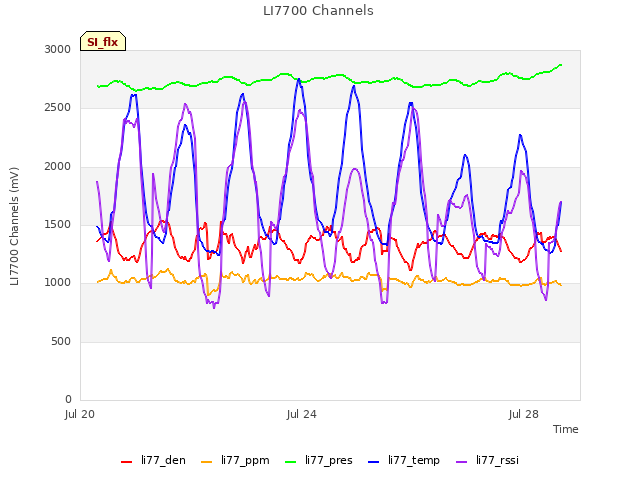Click the 2500 y-axis tick label

pyautogui.click(x=58, y=108)
